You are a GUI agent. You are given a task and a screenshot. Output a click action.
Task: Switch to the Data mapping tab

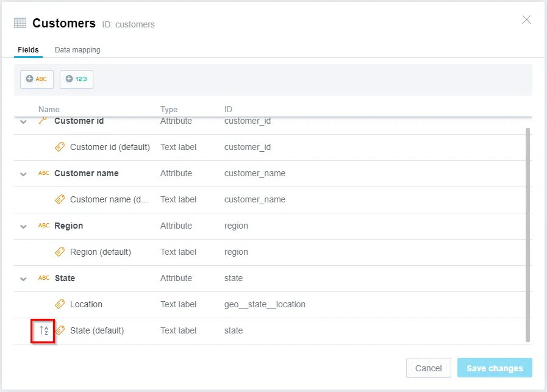pyautogui.click(x=77, y=50)
